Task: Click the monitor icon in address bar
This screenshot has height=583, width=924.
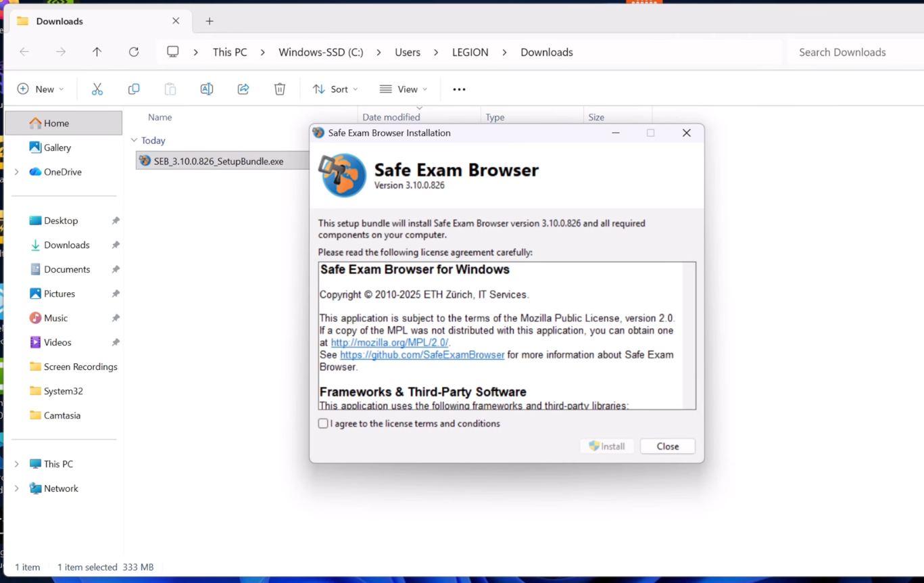Action: coord(173,52)
